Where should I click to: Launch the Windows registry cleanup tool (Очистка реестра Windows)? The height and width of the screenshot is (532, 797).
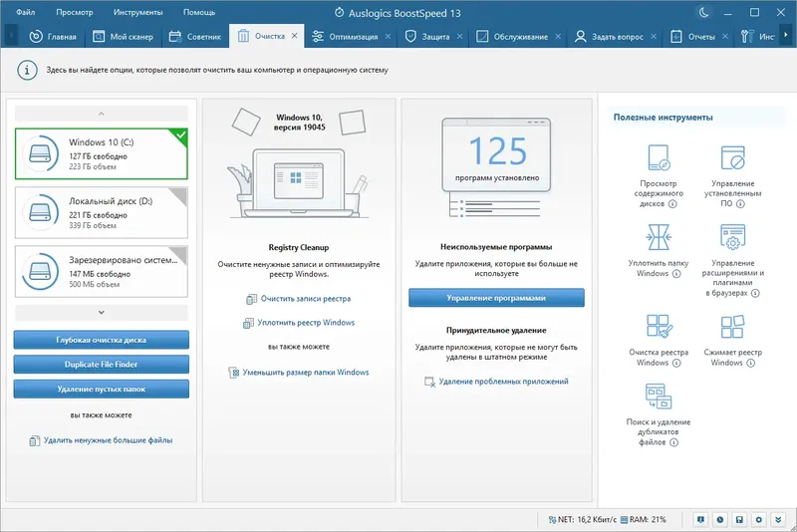(659, 341)
